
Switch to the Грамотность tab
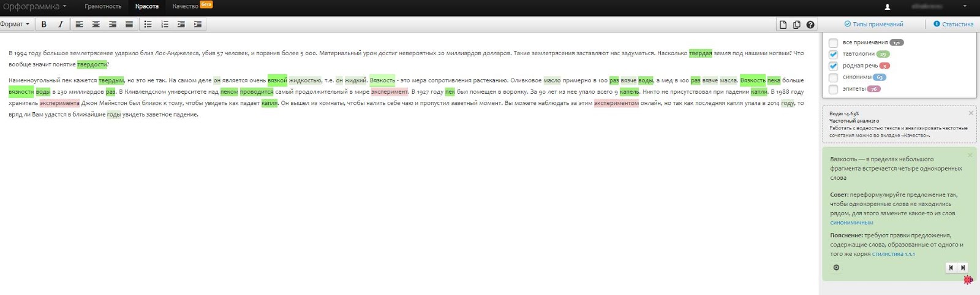103,7
